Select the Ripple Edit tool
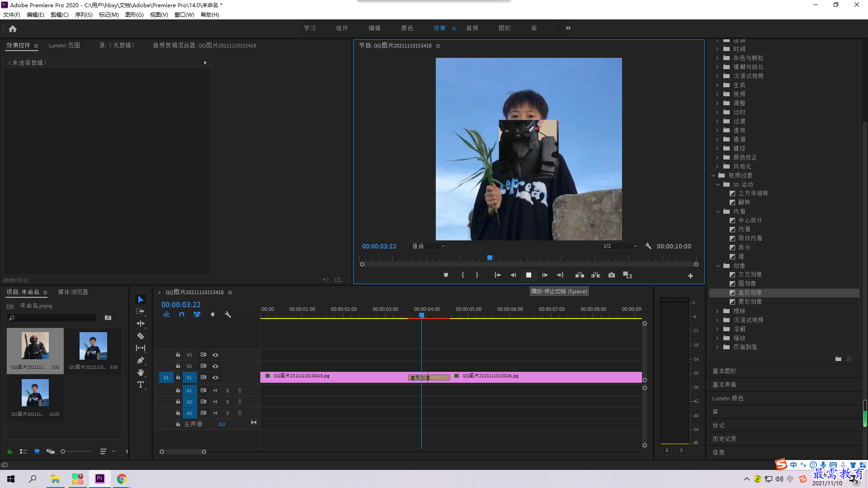This screenshot has height=488, width=868. point(141,324)
